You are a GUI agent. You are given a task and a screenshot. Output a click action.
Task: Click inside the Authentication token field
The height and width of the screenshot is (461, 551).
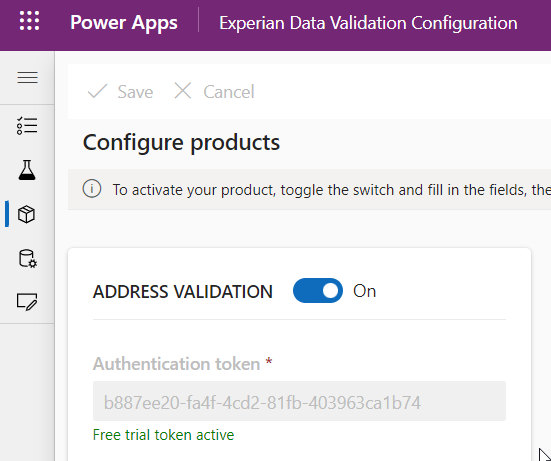(x=299, y=401)
